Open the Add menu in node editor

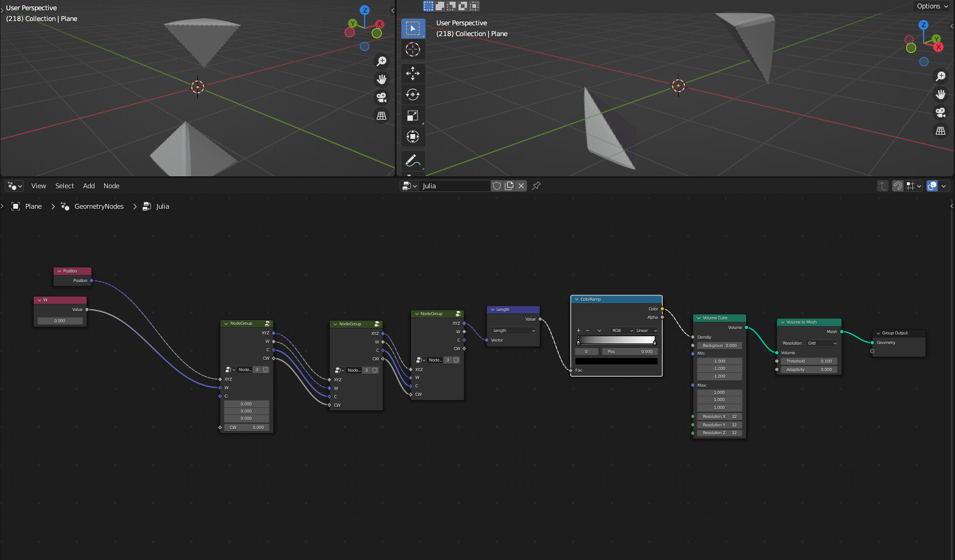[x=88, y=186]
